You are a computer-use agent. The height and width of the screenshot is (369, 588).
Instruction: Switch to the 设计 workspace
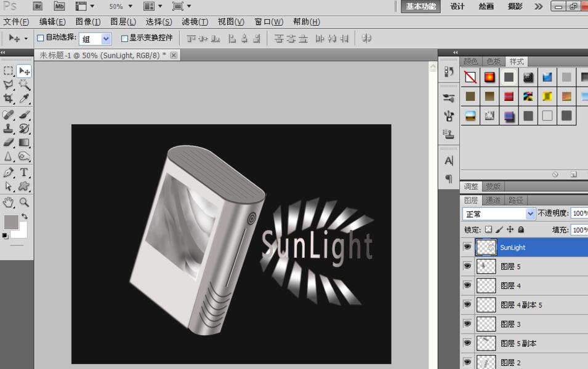click(457, 6)
